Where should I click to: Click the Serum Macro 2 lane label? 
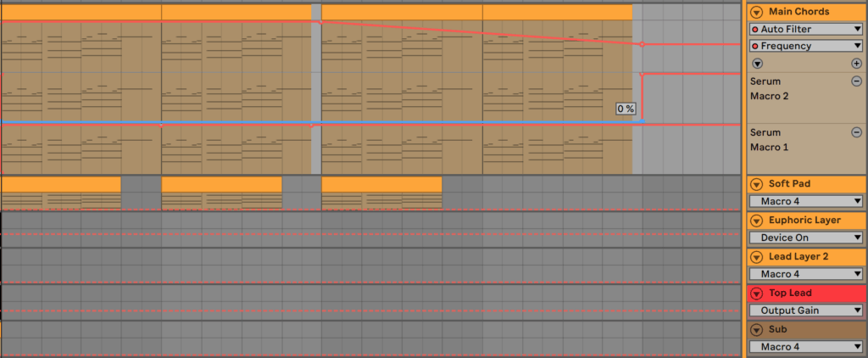click(769, 89)
